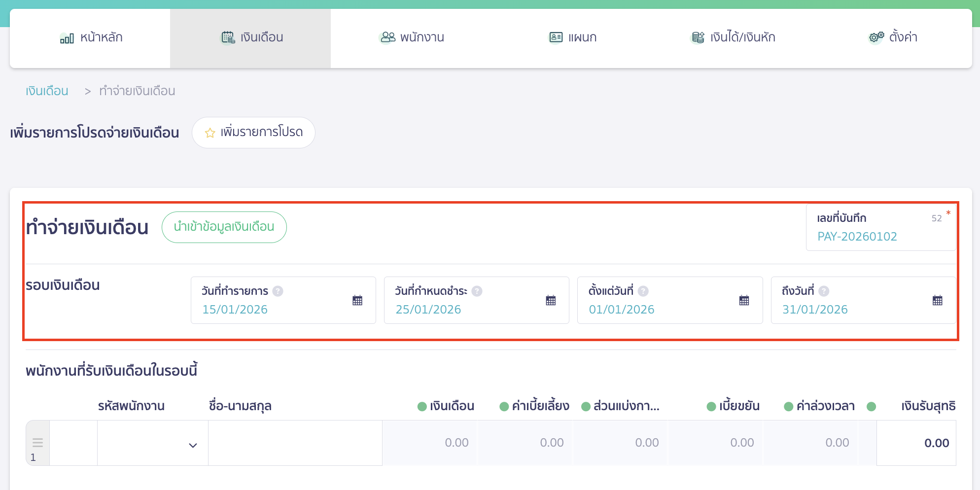Click help icon beside ถึงวันที่
This screenshot has width=980, height=490.
pyautogui.click(x=824, y=291)
